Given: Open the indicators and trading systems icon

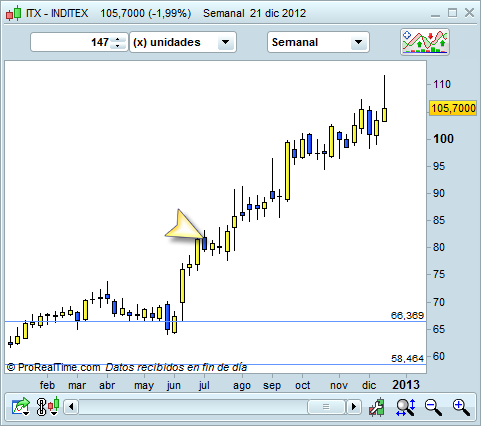Looking at the screenshot, I should coord(425,42).
